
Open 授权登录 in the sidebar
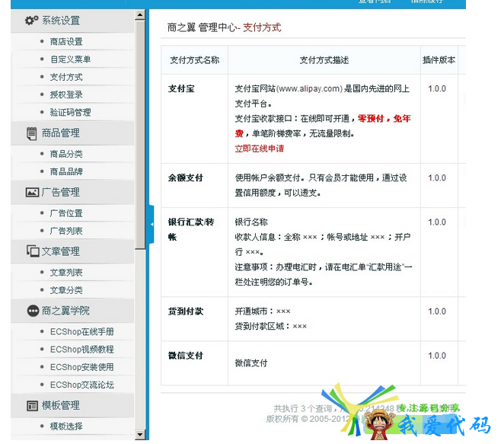pos(66,94)
